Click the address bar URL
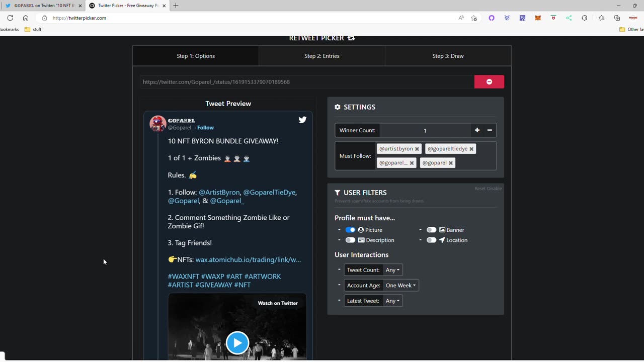The image size is (644, 362). click(79, 18)
